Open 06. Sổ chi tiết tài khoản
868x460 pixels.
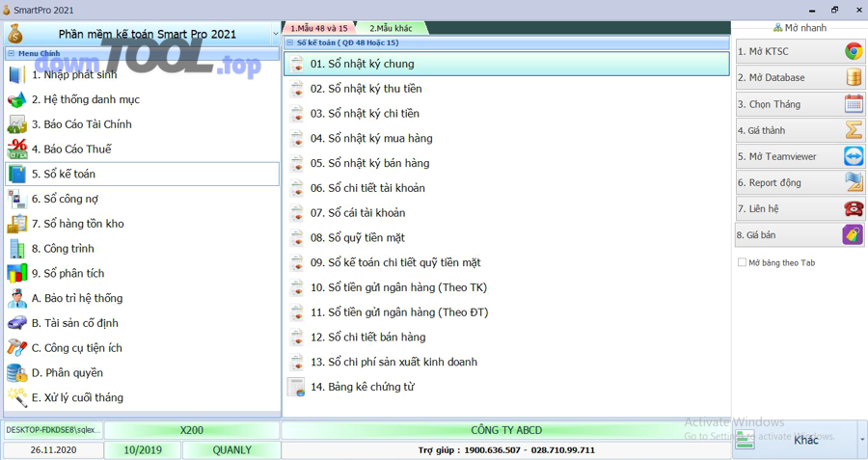pyautogui.click(x=506, y=188)
